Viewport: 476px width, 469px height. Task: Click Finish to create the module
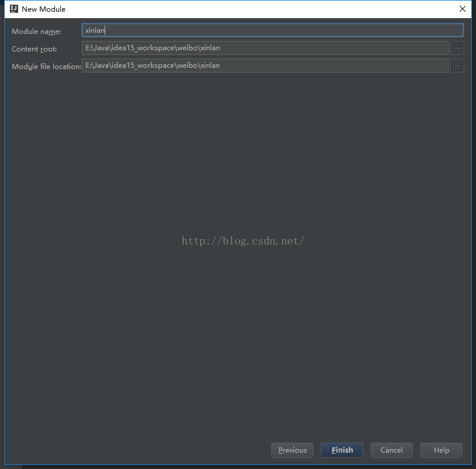(342, 450)
